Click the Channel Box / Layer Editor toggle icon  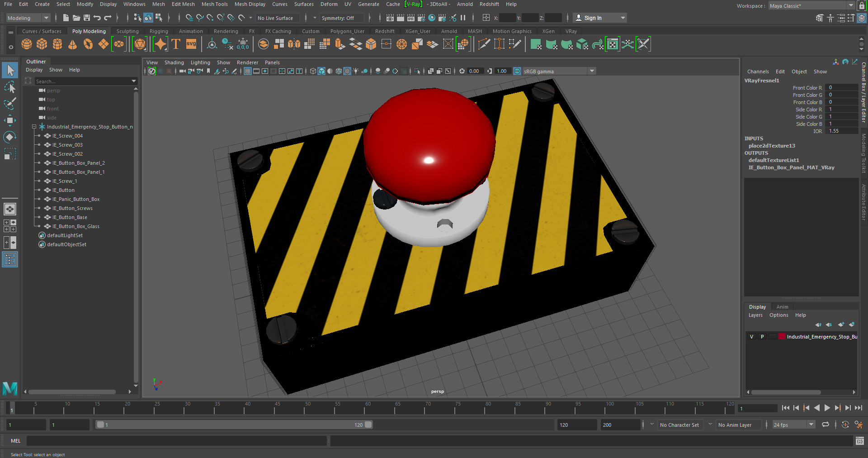tap(862, 18)
